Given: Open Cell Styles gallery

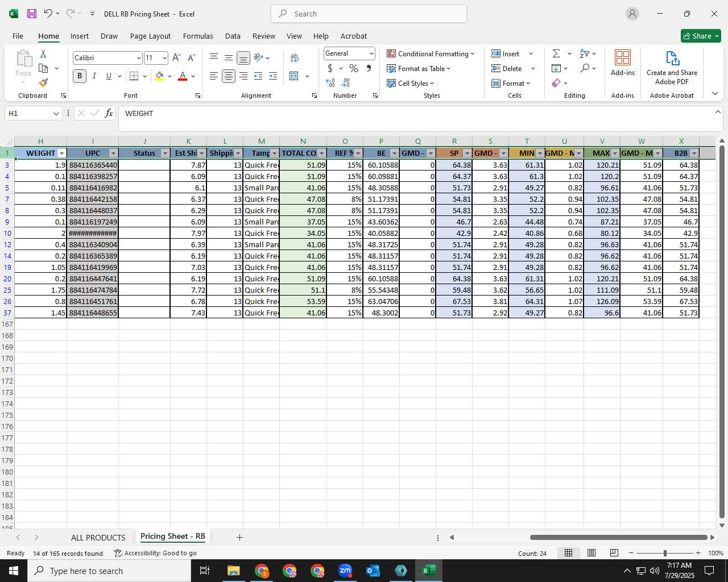Looking at the screenshot, I should (410, 83).
